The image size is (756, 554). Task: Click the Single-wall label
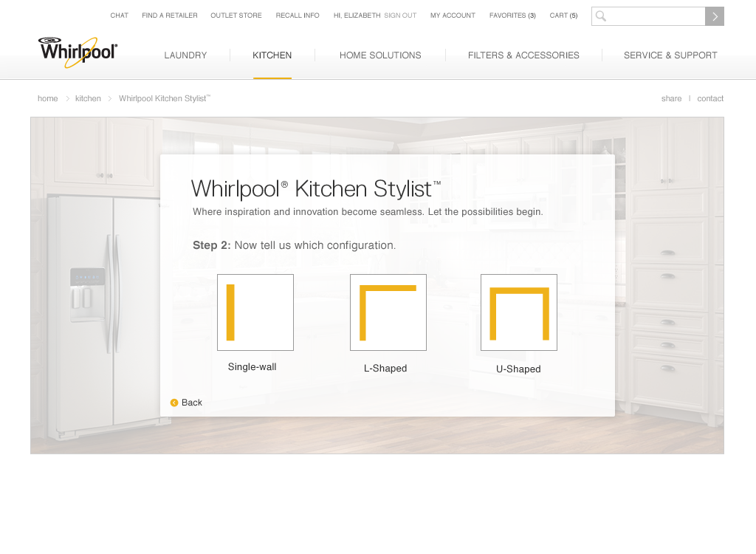click(x=252, y=367)
